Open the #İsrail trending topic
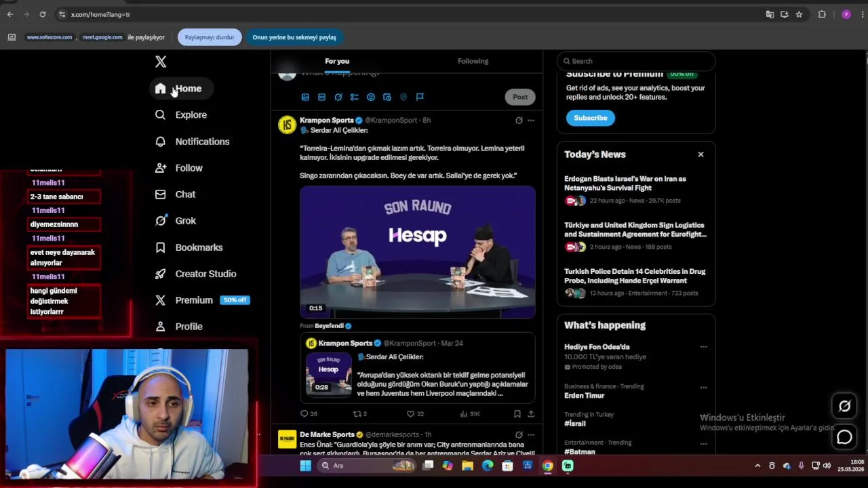868x488 pixels. click(x=575, y=424)
